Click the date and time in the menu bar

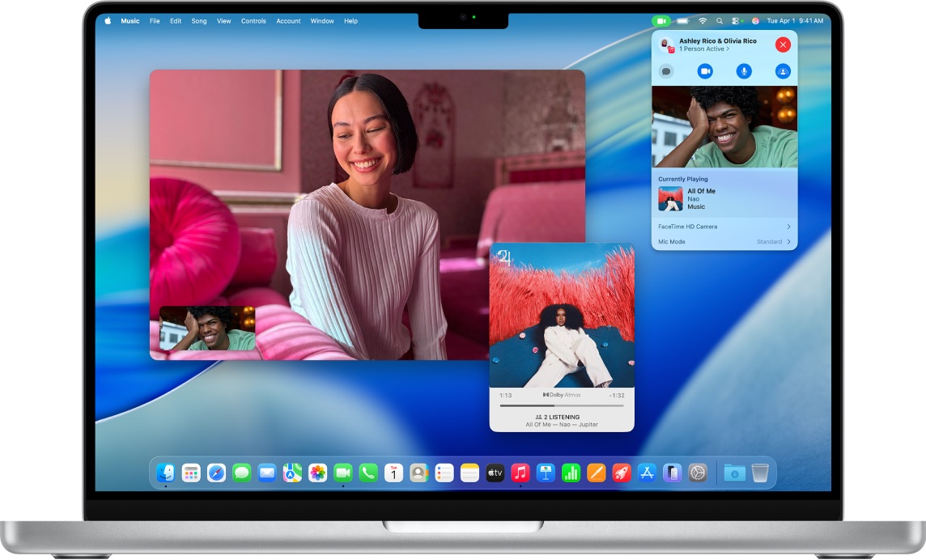click(795, 21)
